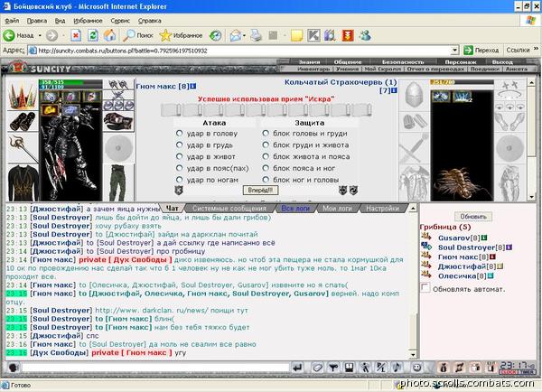Click the browser Back arrow icon
542x392 pixels.
tap(9, 35)
